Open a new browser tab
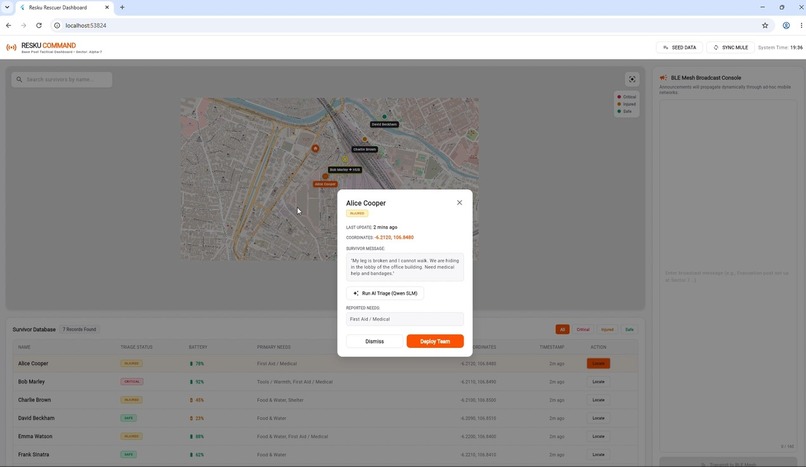The width and height of the screenshot is (806, 467). 122,7
